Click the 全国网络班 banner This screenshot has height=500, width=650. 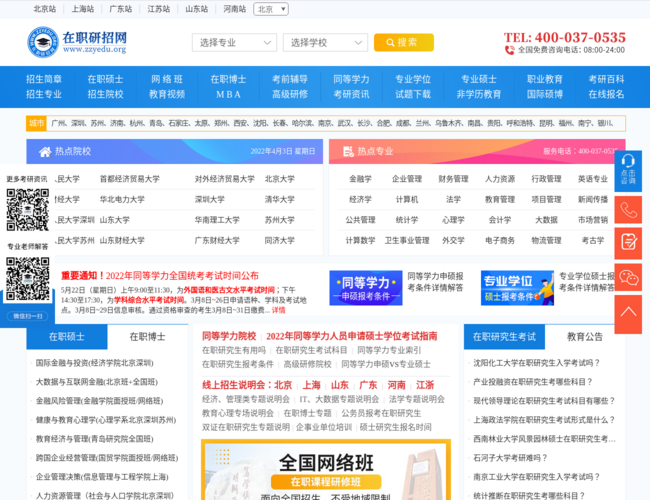[x=326, y=470]
